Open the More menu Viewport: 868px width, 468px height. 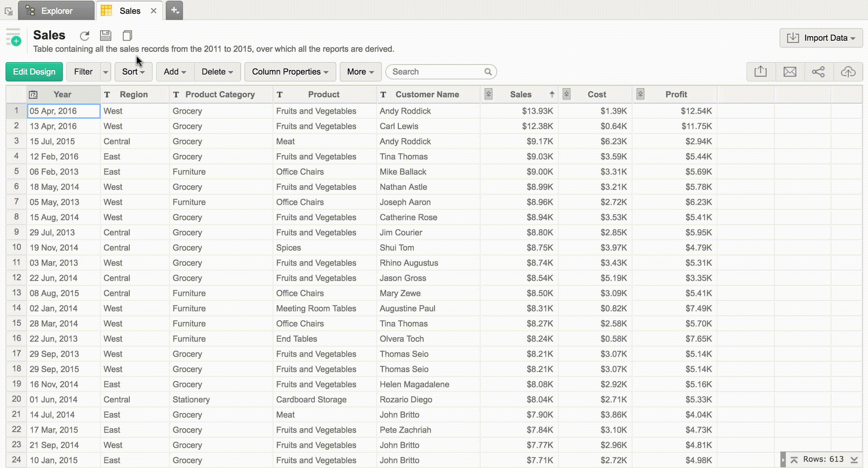click(360, 72)
